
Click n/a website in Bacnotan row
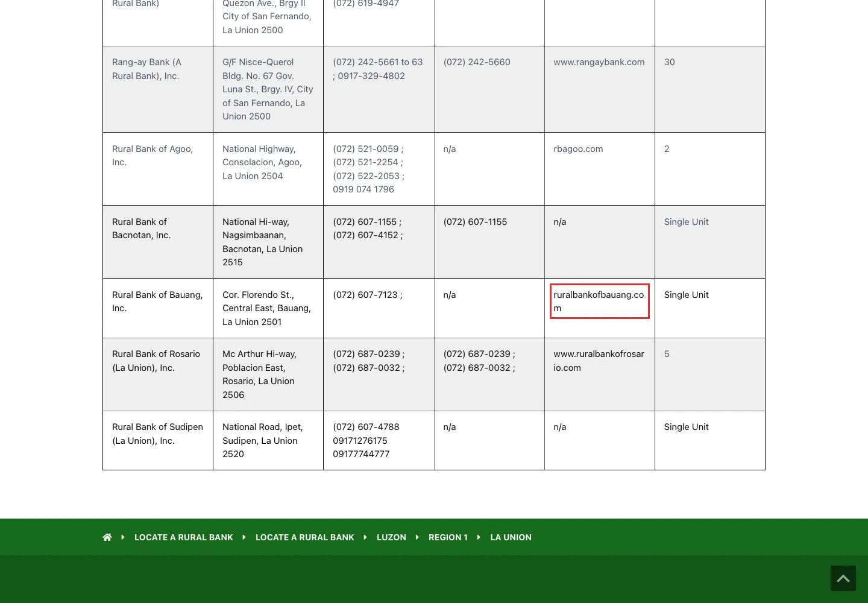click(x=560, y=222)
